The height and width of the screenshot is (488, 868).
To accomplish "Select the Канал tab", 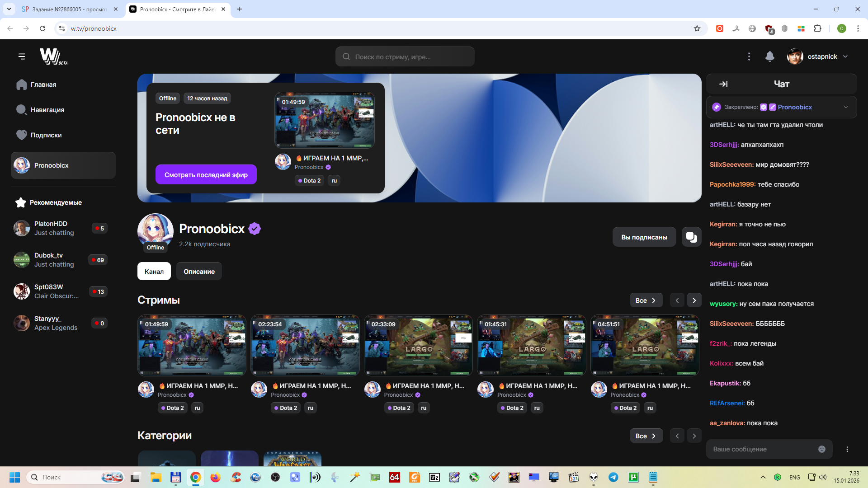I will tap(154, 272).
